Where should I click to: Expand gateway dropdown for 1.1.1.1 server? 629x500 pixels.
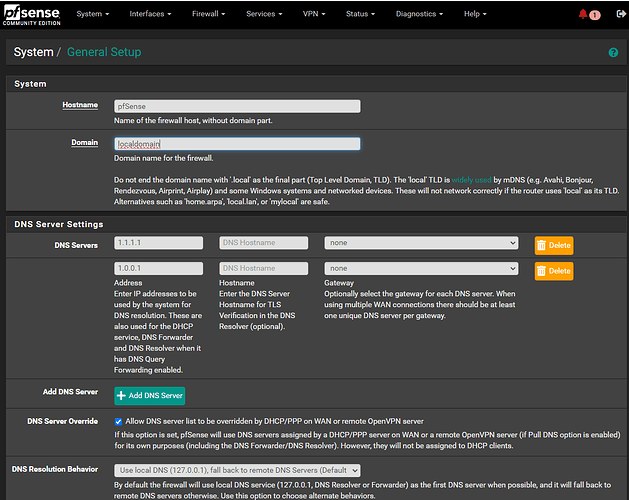[421, 243]
